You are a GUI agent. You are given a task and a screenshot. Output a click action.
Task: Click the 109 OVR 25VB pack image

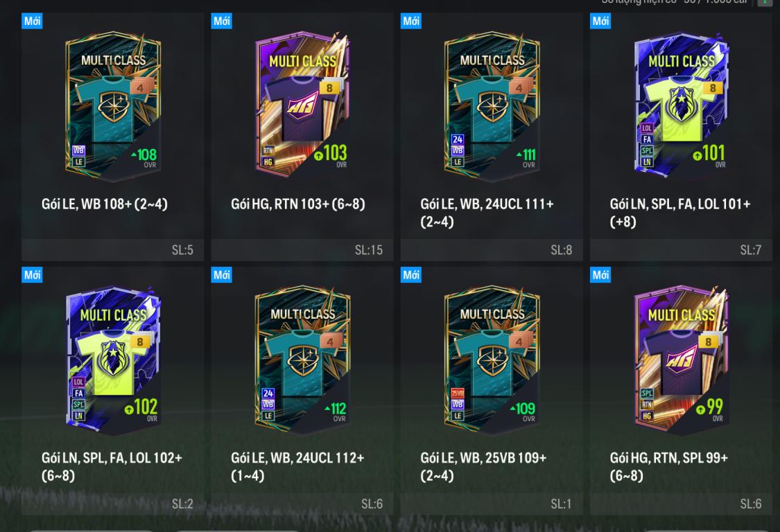pyautogui.click(x=492, y=360)
